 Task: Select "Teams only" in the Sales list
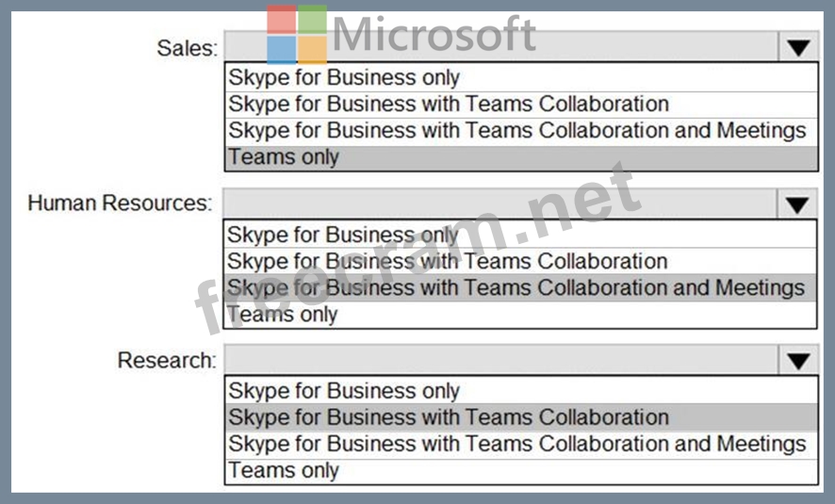coord(284,157)
